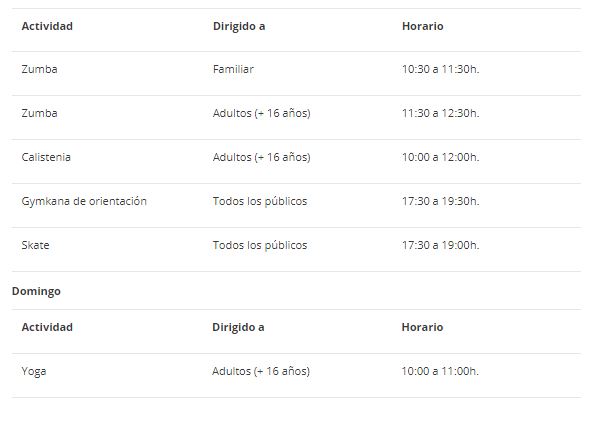This screenshot has height=421, width=593.
Task: Select the Skate activity cell
Action: tap(35, 245)
